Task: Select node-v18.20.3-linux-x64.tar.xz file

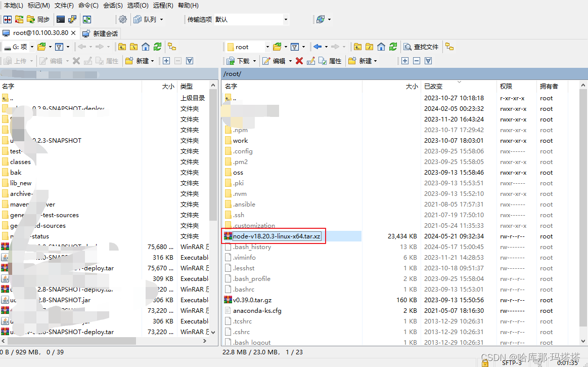Action: tap(277, 236)
